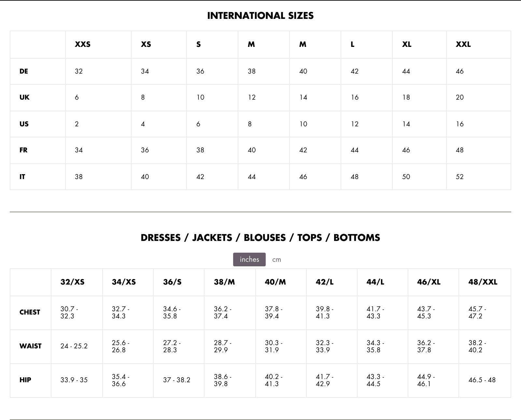Switch measurements to cm

[x=276, y=259]
